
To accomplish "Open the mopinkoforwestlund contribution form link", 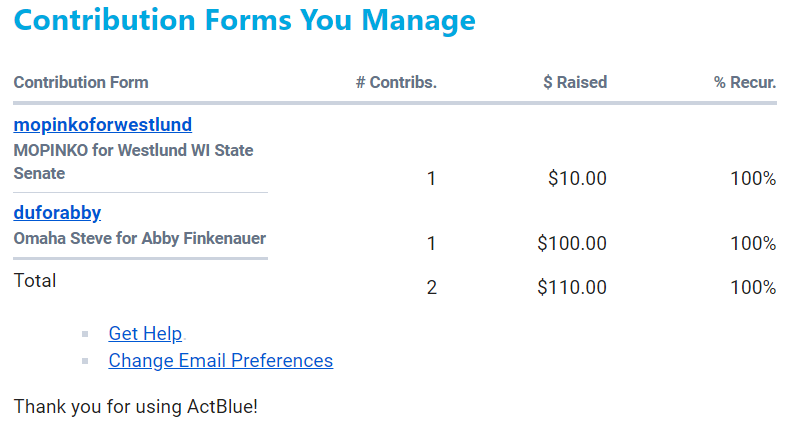I will coord(102,125).
